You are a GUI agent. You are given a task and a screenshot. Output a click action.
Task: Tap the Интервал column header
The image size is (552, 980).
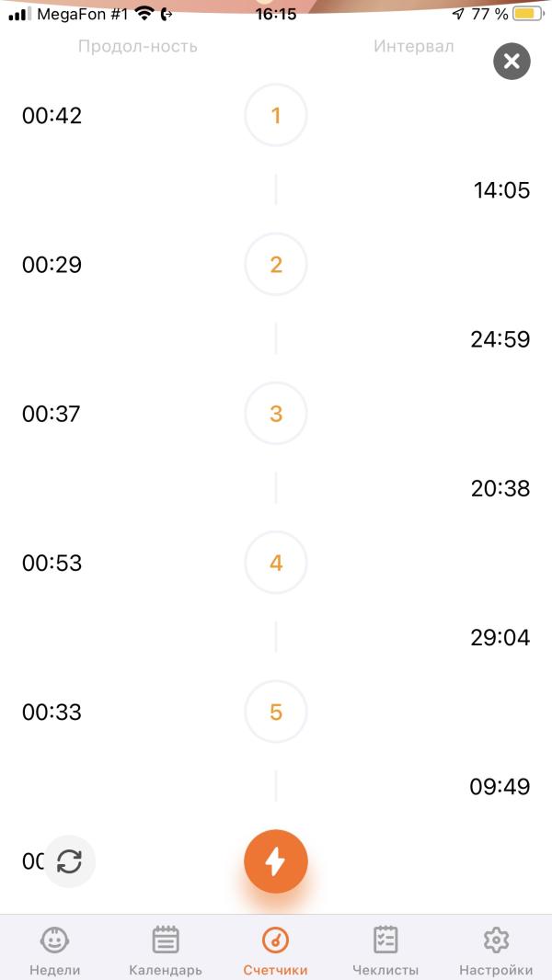(x=414, y=46)
